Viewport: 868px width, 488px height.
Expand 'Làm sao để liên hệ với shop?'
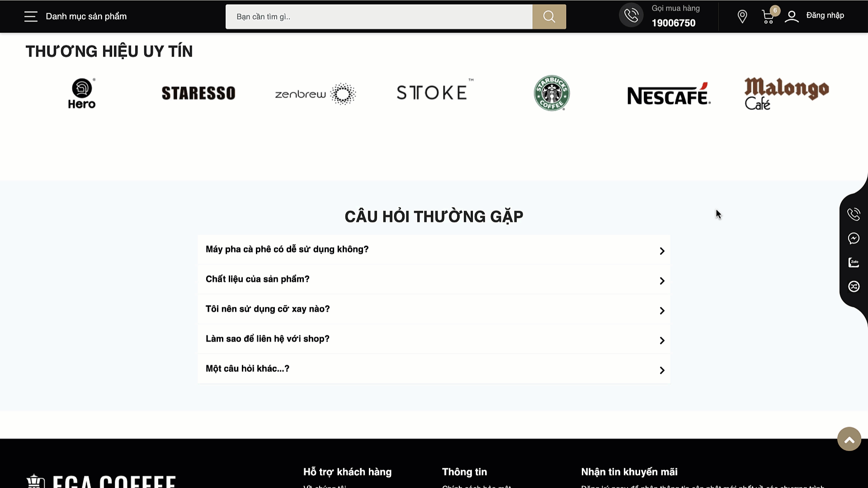[x=434, y=339]
